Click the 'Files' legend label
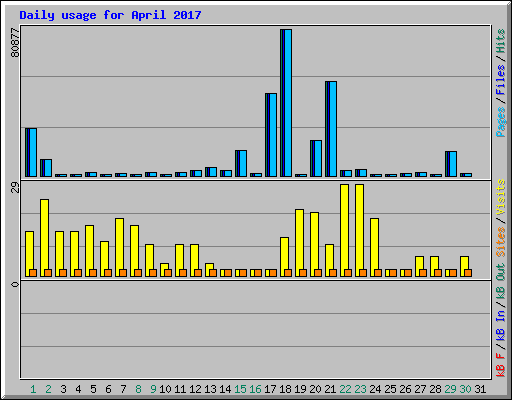Screen dimensions: 512x400 500,79
